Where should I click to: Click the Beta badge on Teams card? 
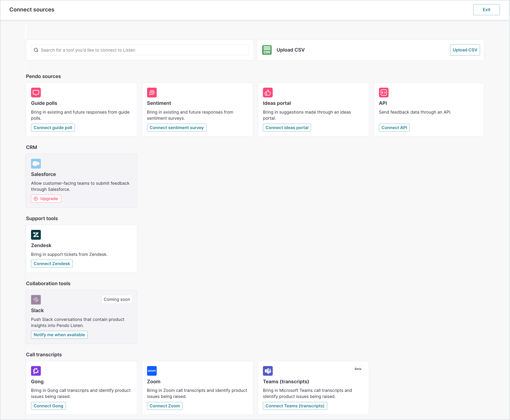358,369
